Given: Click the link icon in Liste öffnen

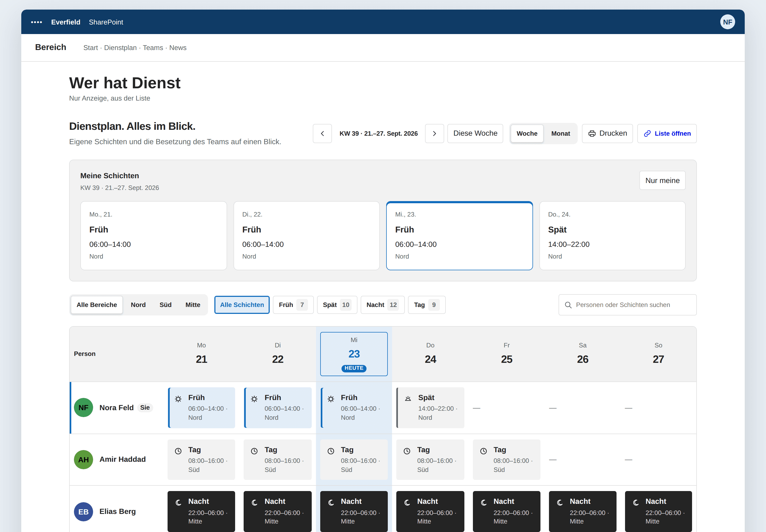Looking at the screenshot, I should pos(647,133).
